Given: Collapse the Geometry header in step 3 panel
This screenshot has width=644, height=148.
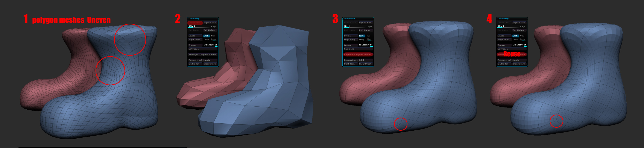Looking at the screenshot, I should click(349, 19).
